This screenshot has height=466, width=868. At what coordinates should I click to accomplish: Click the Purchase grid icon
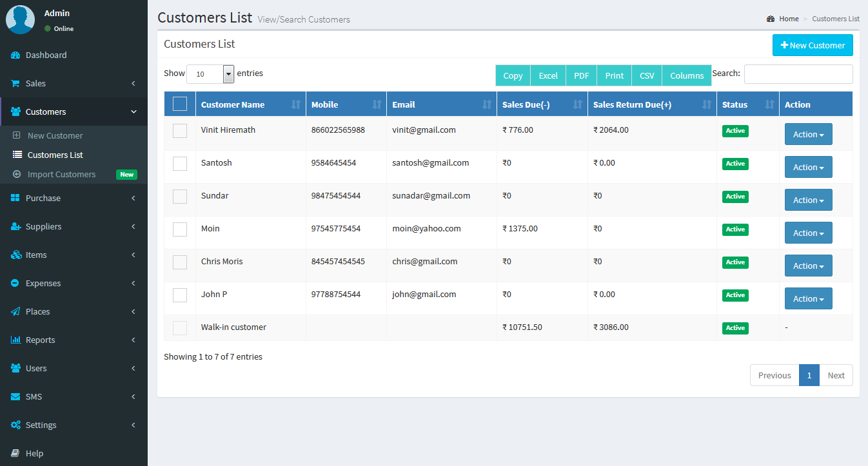tap(15, 198)
